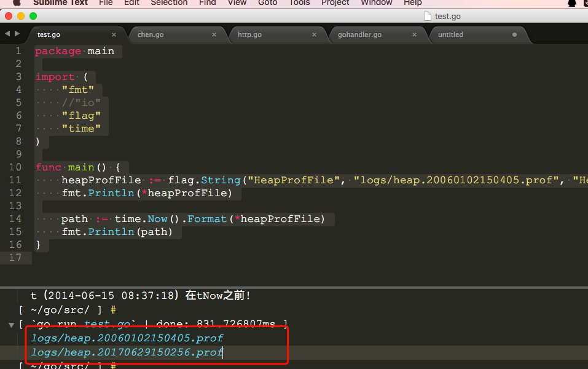Click the test.go document icon in title bar
The height and width of the screenshot is (369, 588).
tap(427, 16)
